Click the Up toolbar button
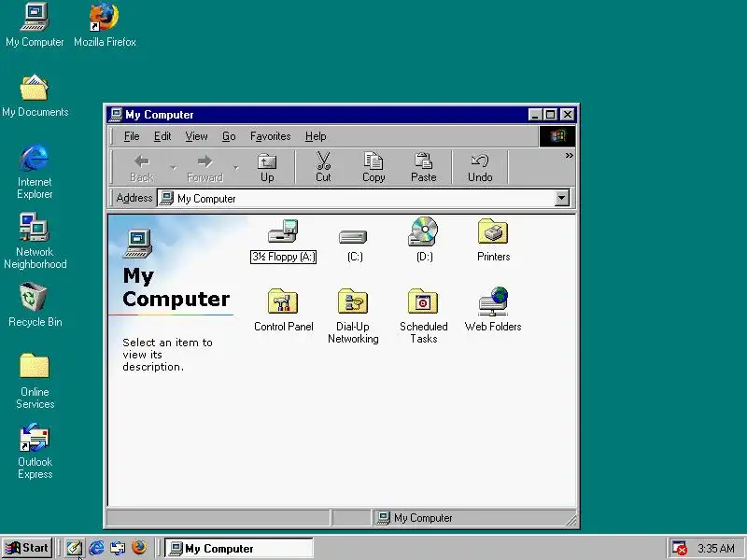Viewport: 747px width, 560px height. (x=267, y=168)
